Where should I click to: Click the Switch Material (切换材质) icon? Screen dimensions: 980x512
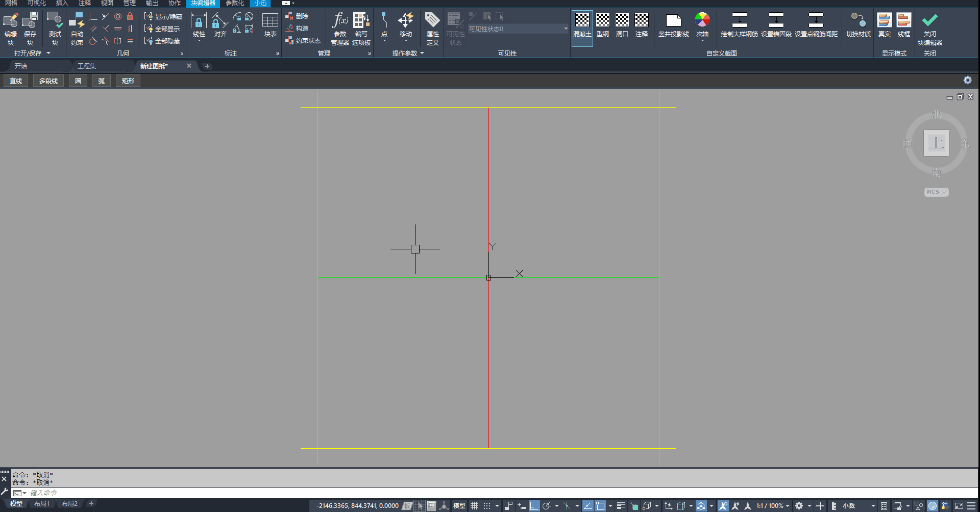pos(858,20)
